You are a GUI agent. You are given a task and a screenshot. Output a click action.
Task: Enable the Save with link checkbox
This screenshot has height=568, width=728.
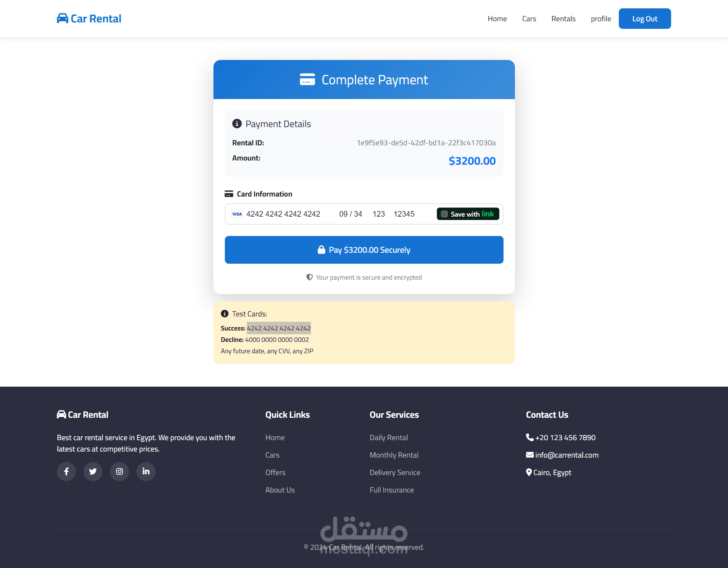point(444,214)
